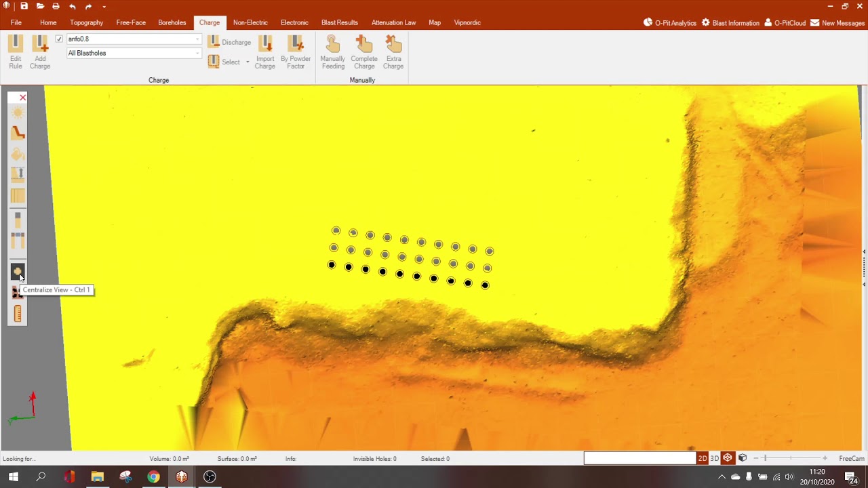This screenshot has height=488, width=868.
Task: Undo the last action
Action: tap(72, 6)
